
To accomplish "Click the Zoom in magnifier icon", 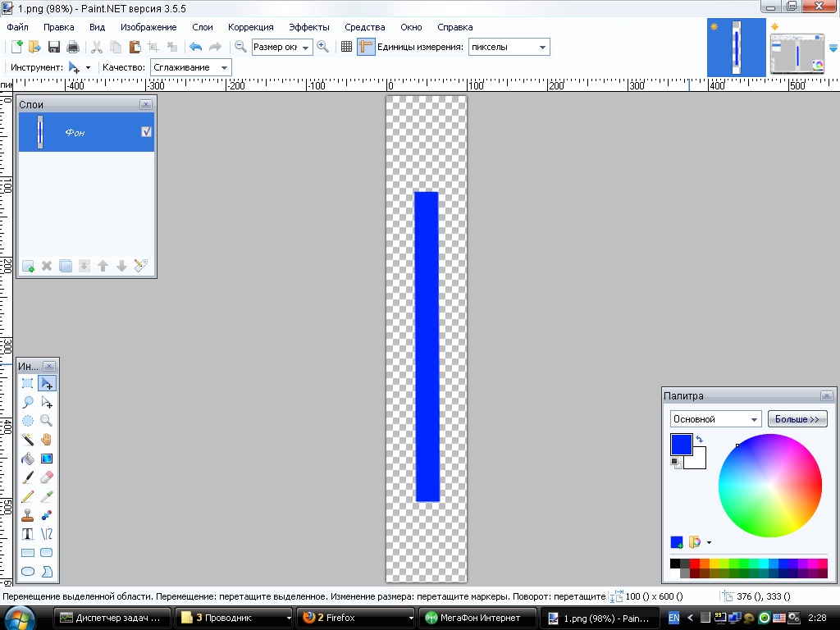I will pos(322,47).
